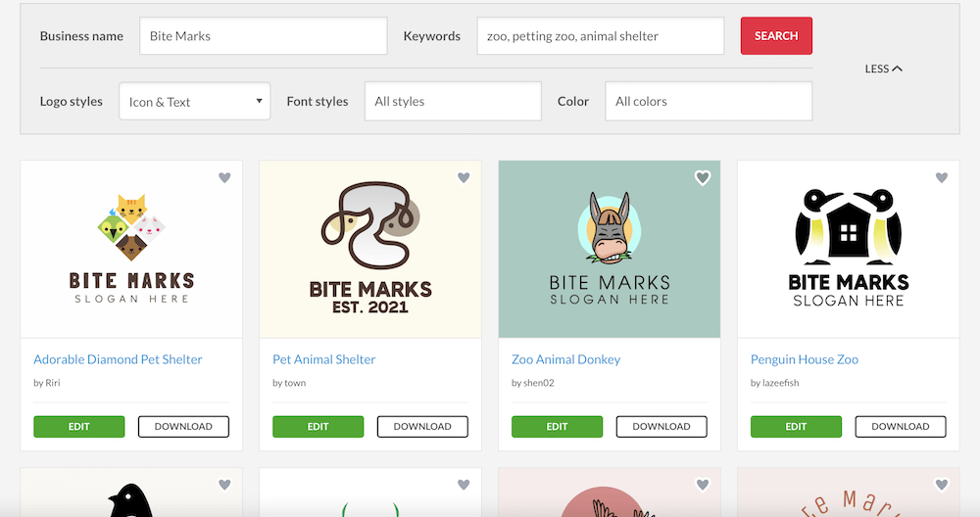Click the 'Font styles' label
This screenshot has height=517, width=980.
(x=318, y=101)
